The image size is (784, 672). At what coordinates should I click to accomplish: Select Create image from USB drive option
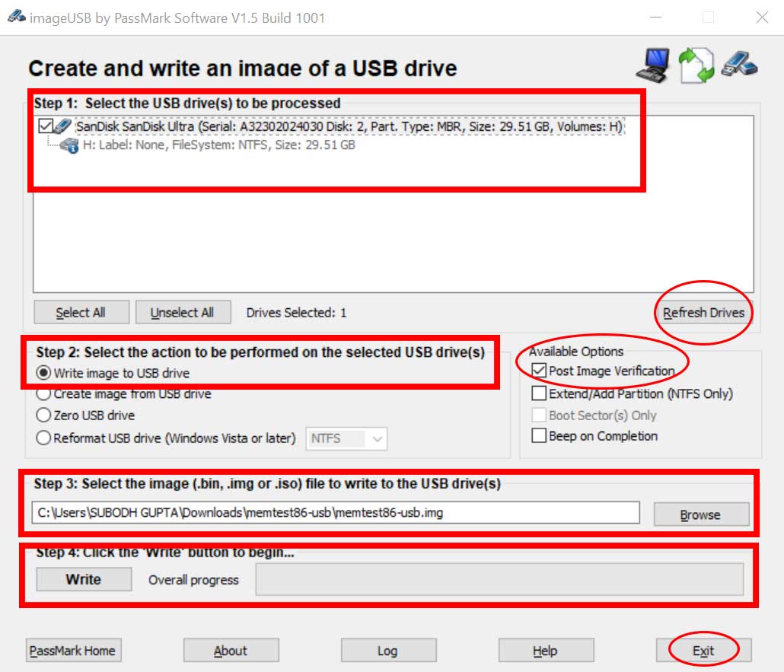coord(43,394)
